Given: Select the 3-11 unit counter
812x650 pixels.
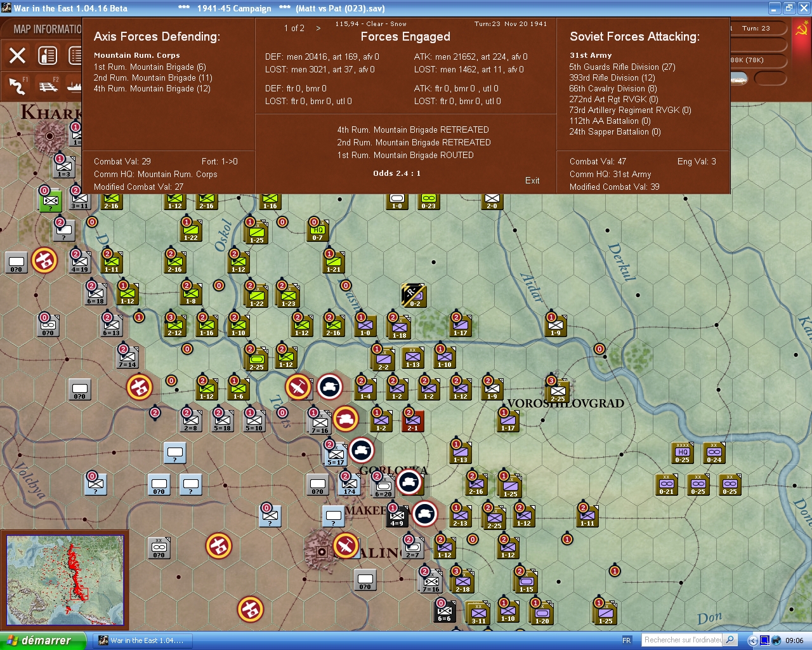Looking at the screenshot, I should pos(479,613).
